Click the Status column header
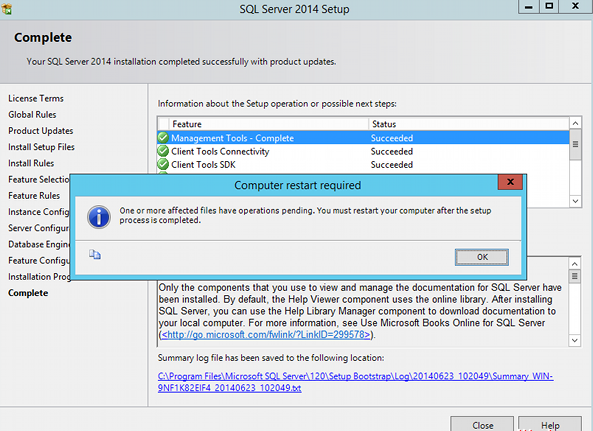Screen dimensions: 593x431 pos(468,124)
